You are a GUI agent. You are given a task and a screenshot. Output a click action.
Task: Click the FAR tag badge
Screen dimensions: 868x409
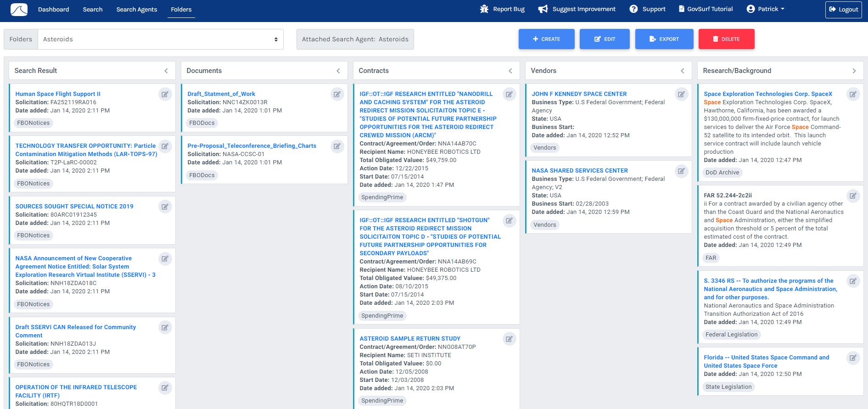pyautogui.click(x=711, y=258)
